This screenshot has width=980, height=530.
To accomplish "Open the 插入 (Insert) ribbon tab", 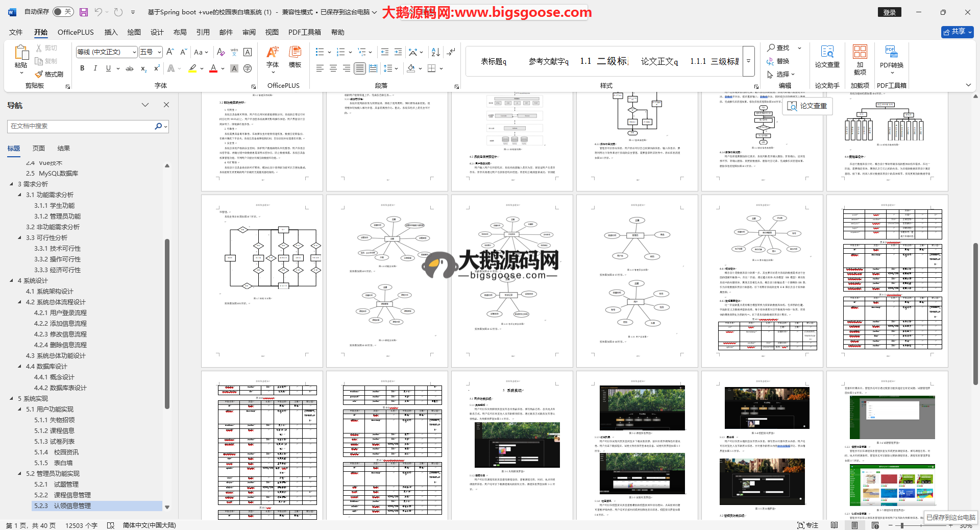I will click(111, 32).
